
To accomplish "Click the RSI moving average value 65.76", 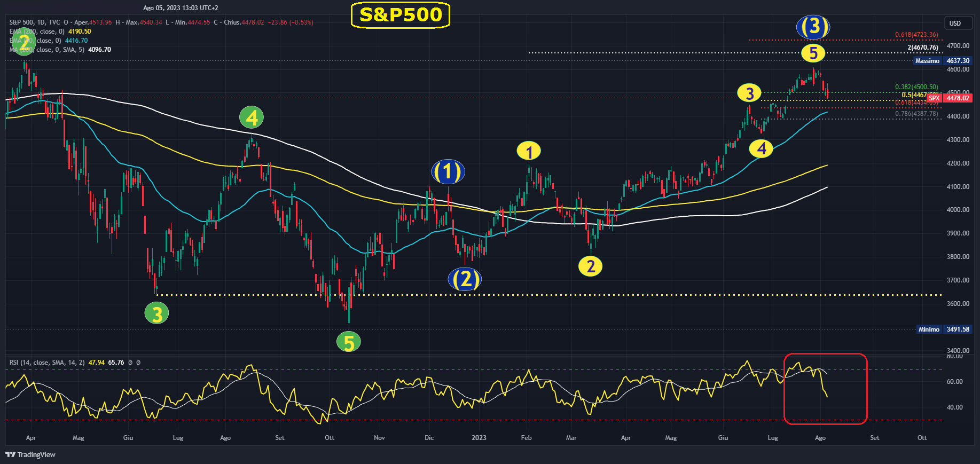I will [x=116, y=363].
